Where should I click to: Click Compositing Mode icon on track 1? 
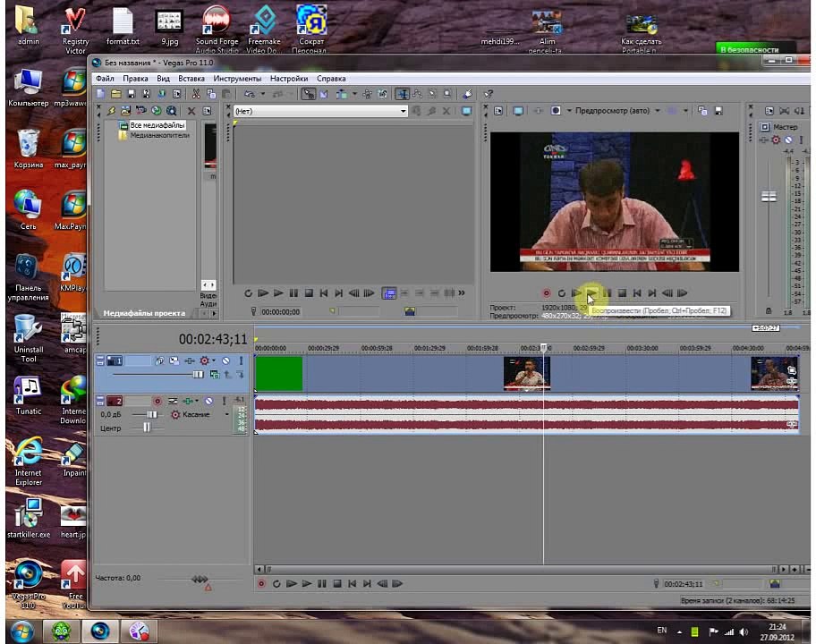click(215, 375)
